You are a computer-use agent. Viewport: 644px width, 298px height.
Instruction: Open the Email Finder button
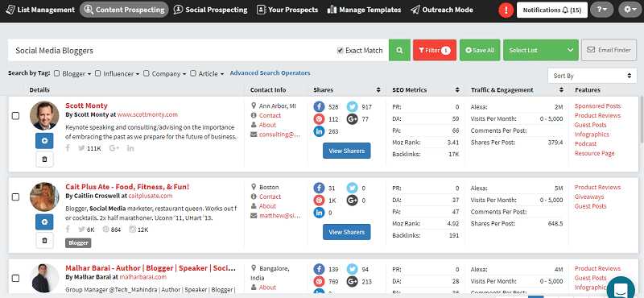[609, 50]
